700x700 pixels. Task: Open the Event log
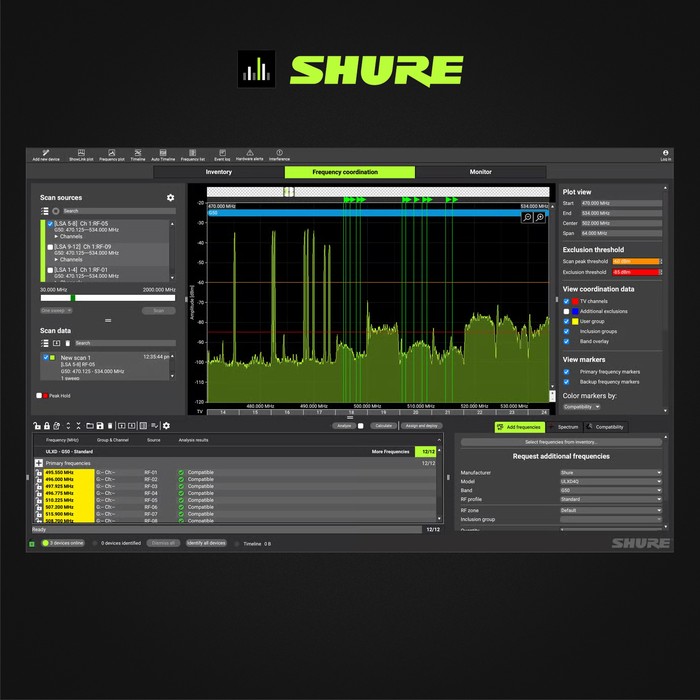pyautogui.click(x=222, y=155)
